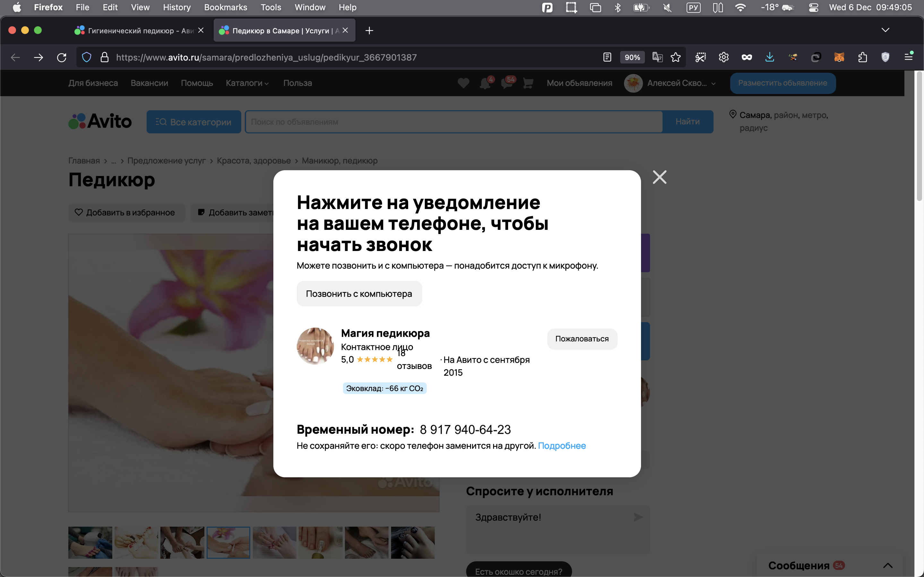Close the call notification popup

click(x=659, y=177)
